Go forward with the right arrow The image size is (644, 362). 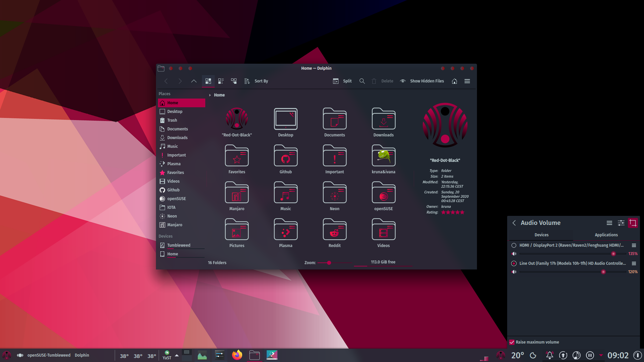180,81
